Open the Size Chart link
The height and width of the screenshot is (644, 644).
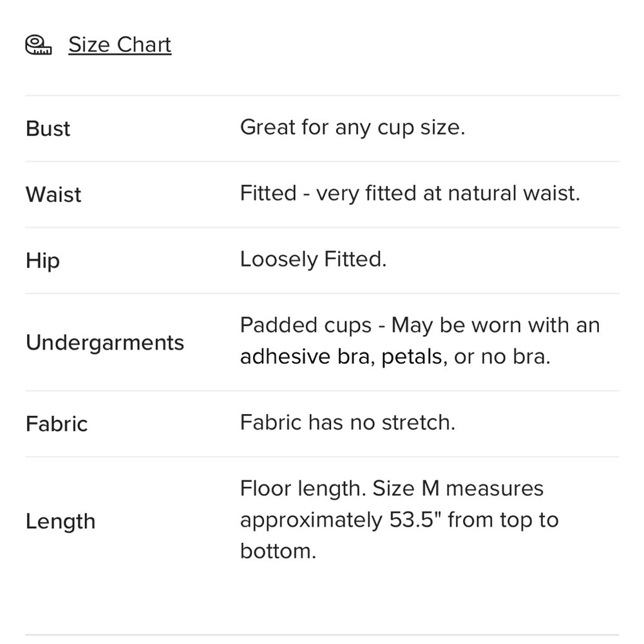[120, 44]
